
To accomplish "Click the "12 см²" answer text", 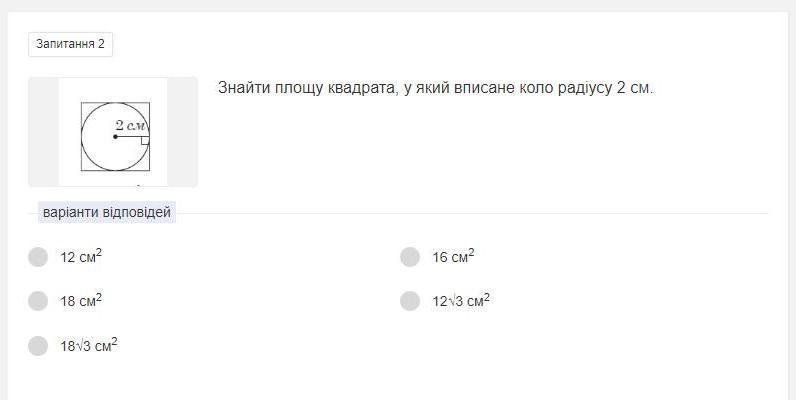I will 81,257.
